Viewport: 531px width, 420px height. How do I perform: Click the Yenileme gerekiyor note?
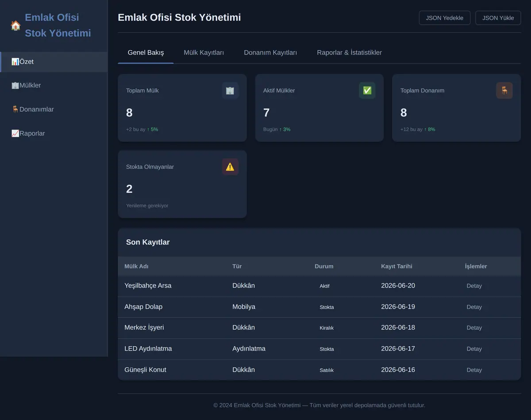click(x=147, y=206)
